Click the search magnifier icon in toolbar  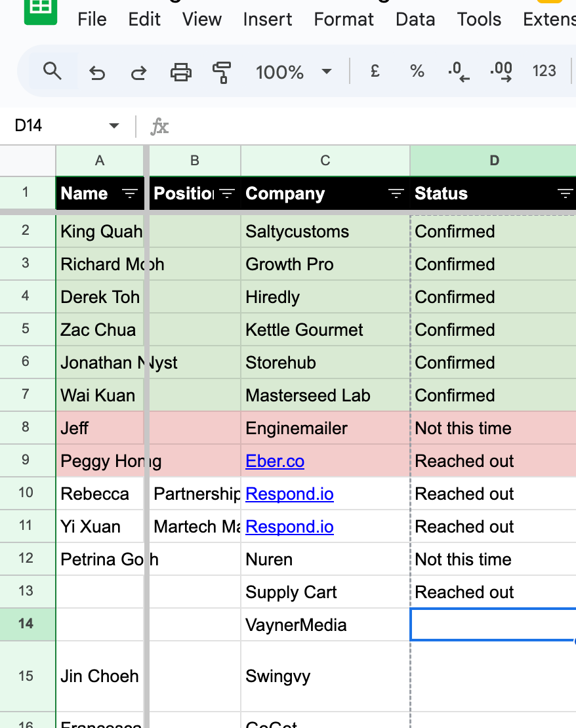click(52, 71)
